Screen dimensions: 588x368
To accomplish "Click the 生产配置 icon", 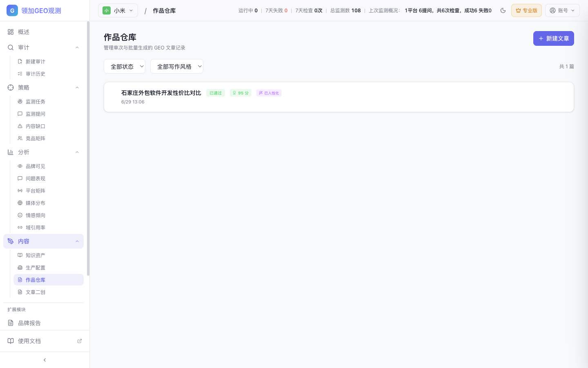I will (x=20, y=267).
